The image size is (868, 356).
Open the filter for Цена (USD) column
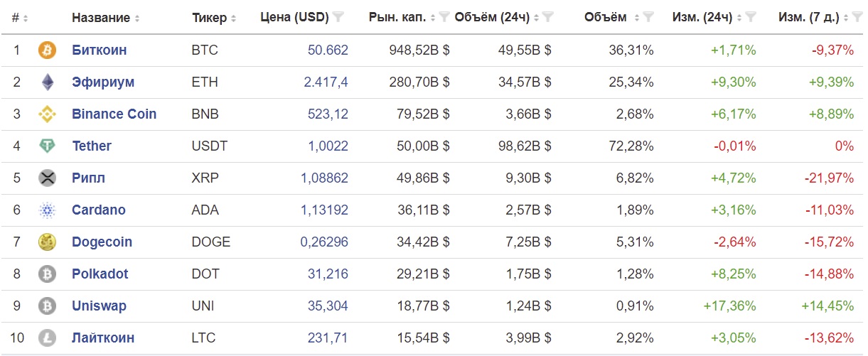point(339,17)
